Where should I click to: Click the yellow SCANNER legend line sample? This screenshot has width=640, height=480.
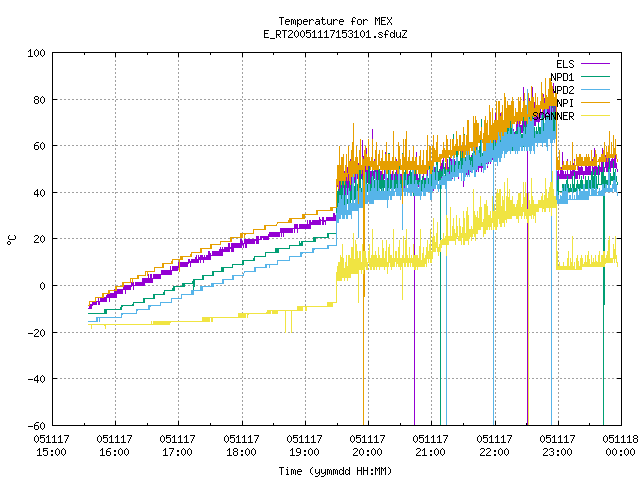click(595, 116)
